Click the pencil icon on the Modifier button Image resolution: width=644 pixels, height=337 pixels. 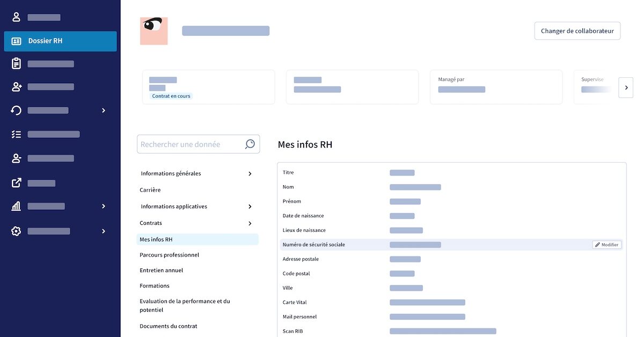[597, 244]
